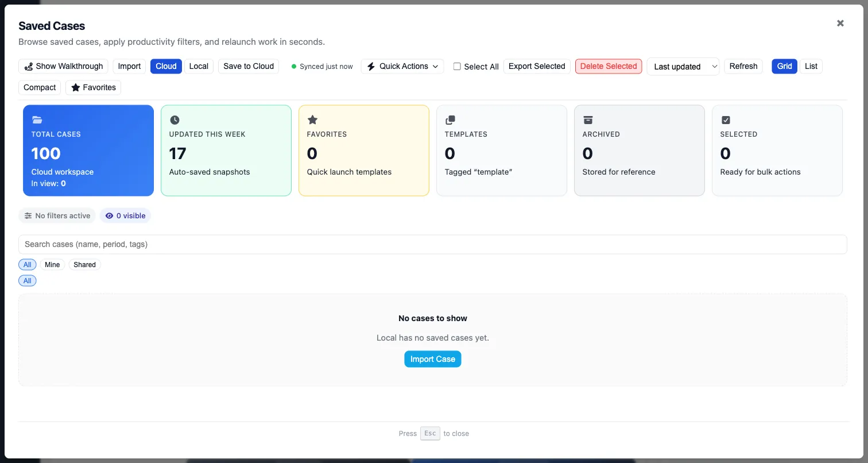This screenshot has height=463, width=868.
Task: Switch storage from Cloud to Local
Action: pyautogui.click(x=199, y=66)
